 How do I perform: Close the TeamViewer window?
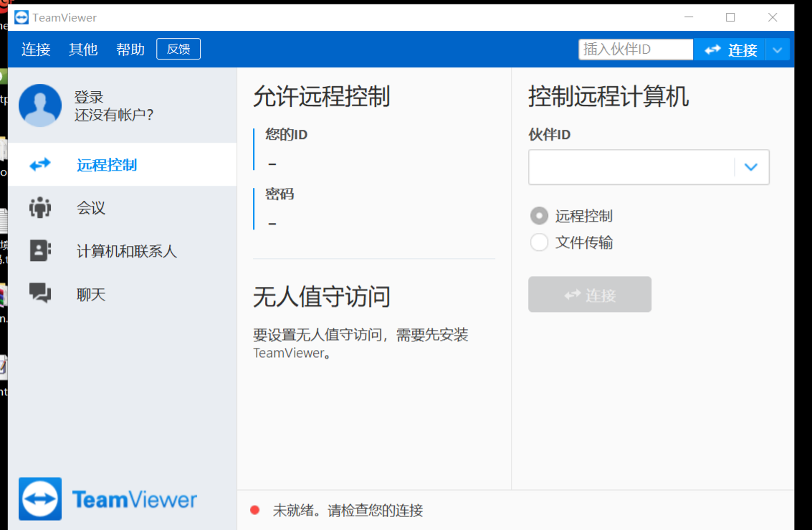pos(773,17)
